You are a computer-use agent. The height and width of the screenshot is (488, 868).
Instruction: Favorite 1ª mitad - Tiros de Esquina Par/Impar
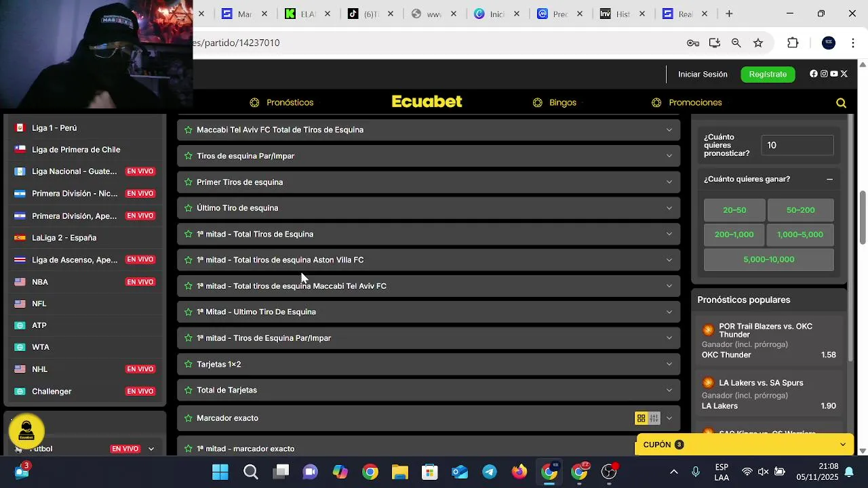point(189,338)
